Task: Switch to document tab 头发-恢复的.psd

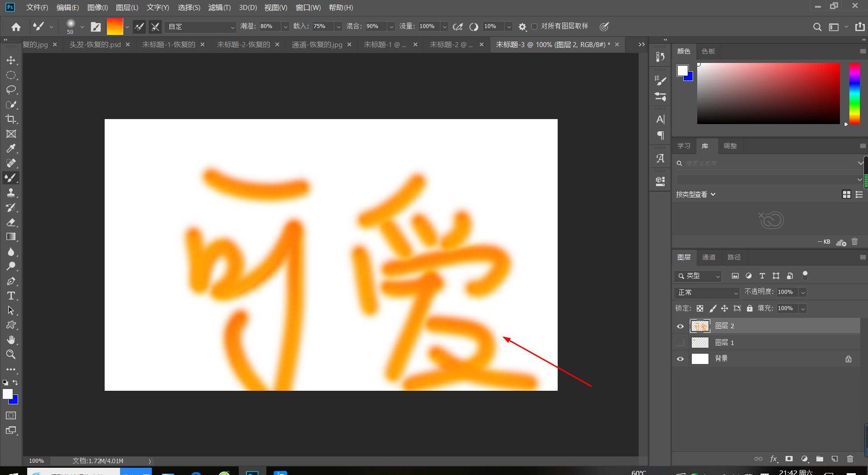Action: 95,44
